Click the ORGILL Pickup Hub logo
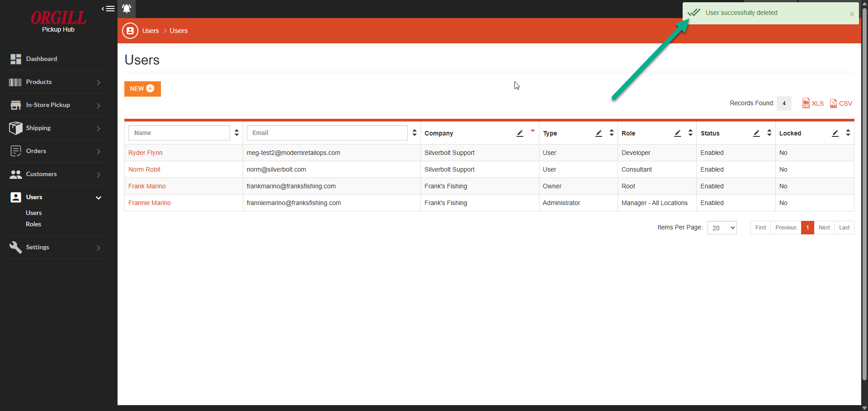This screenshot has height=411, width=868. coord(58,22)
